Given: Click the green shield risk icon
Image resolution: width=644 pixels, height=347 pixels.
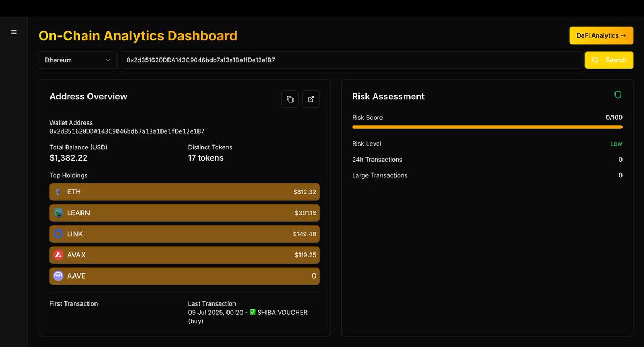Looking at the screenshot, I should [618, 95].
